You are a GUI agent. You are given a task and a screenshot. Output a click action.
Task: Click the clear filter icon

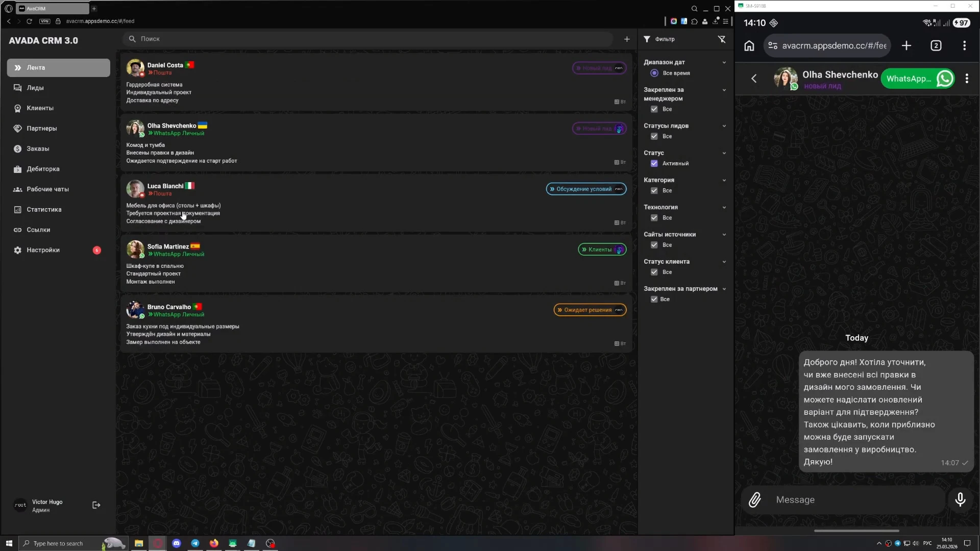722,39
